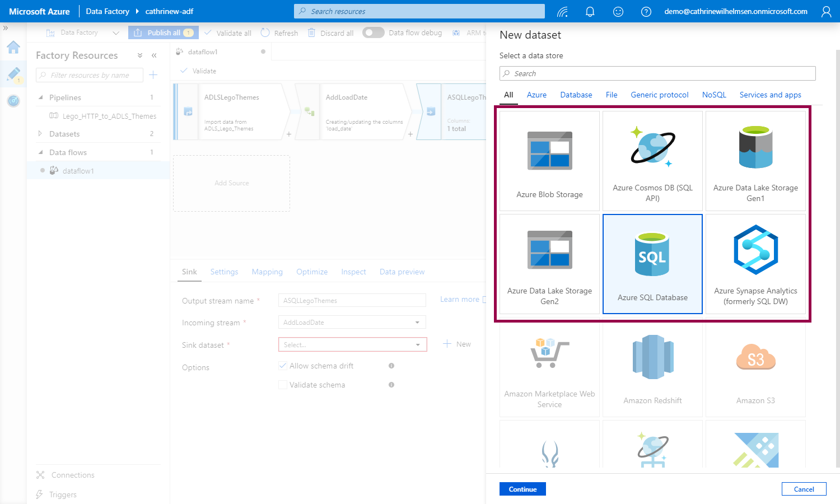Select the Amazon S3 data store
Image resolution: width=840 pixels, height=504 pixels.
click(755, 370)
